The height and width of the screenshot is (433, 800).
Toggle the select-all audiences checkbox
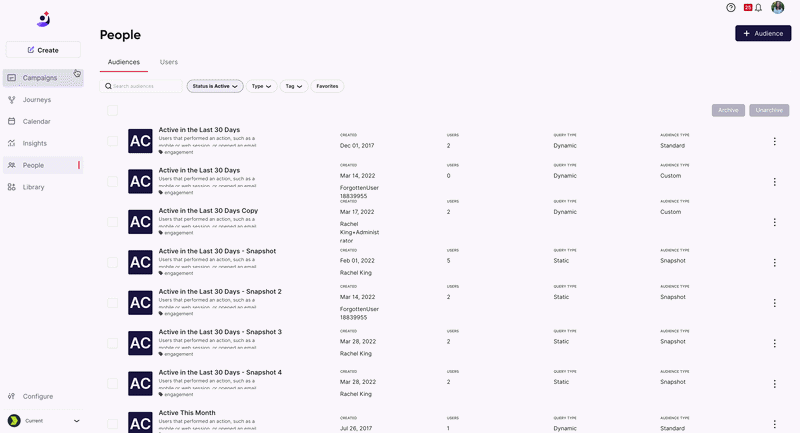(113, 111)
